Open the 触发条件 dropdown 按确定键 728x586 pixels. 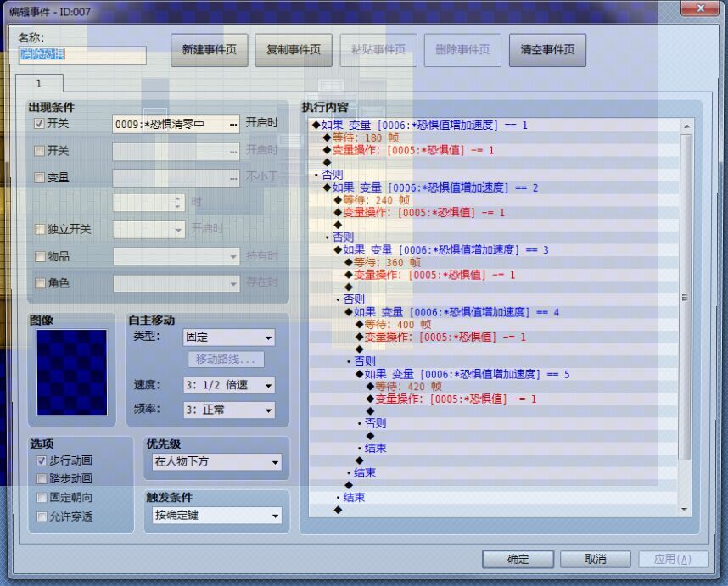(217, 515)
